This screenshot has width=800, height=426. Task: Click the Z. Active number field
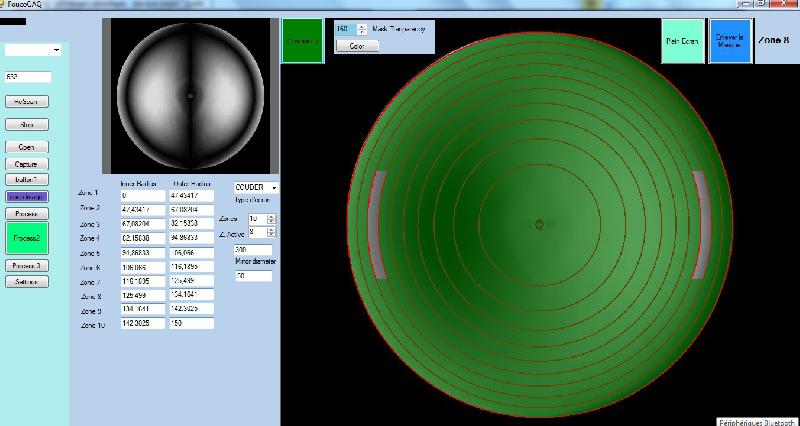(258, 233)
